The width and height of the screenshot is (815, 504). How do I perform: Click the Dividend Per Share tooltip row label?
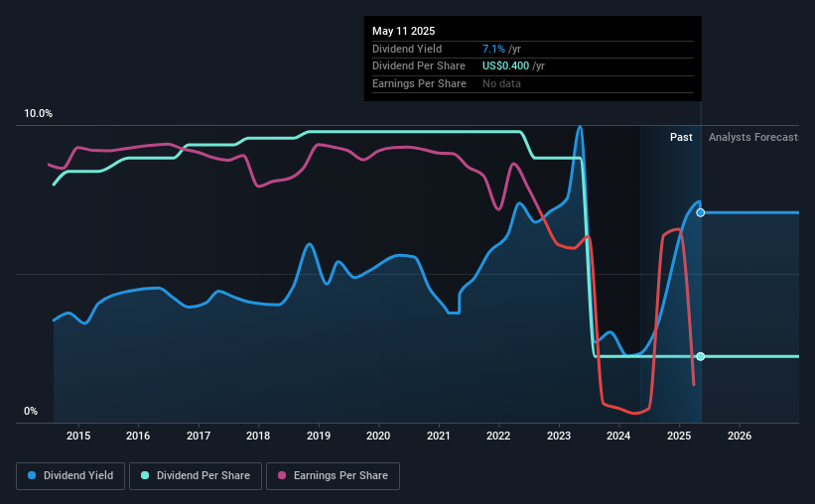point(419,66)
